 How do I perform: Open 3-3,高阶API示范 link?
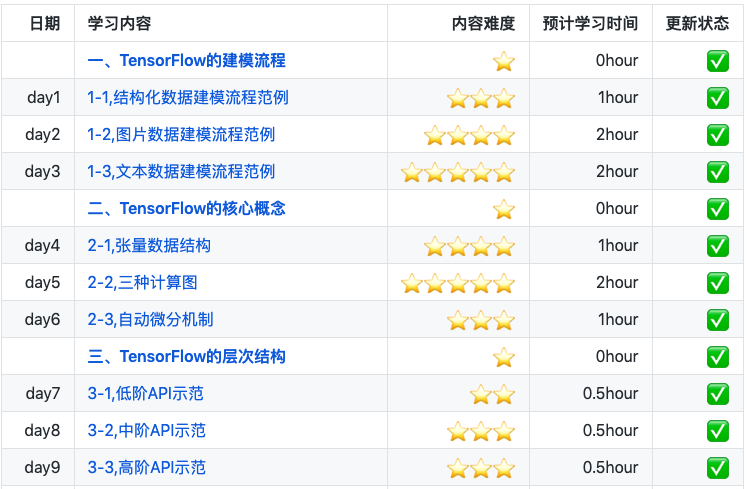(147, 468)
